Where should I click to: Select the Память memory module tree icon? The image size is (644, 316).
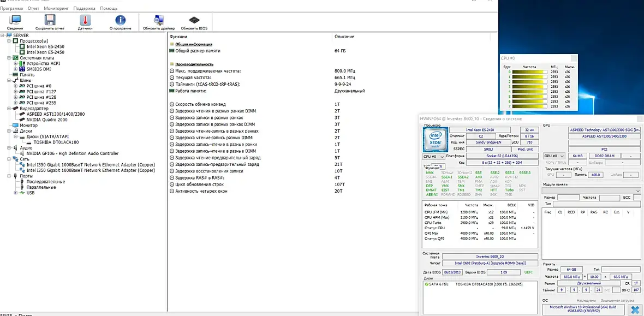16,75
